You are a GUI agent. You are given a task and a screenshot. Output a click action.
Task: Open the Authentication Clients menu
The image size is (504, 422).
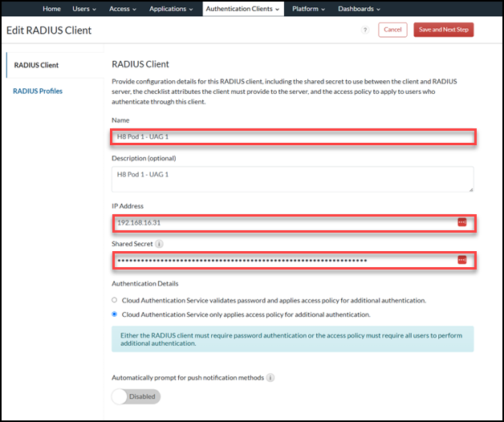[x=242, y=9]
